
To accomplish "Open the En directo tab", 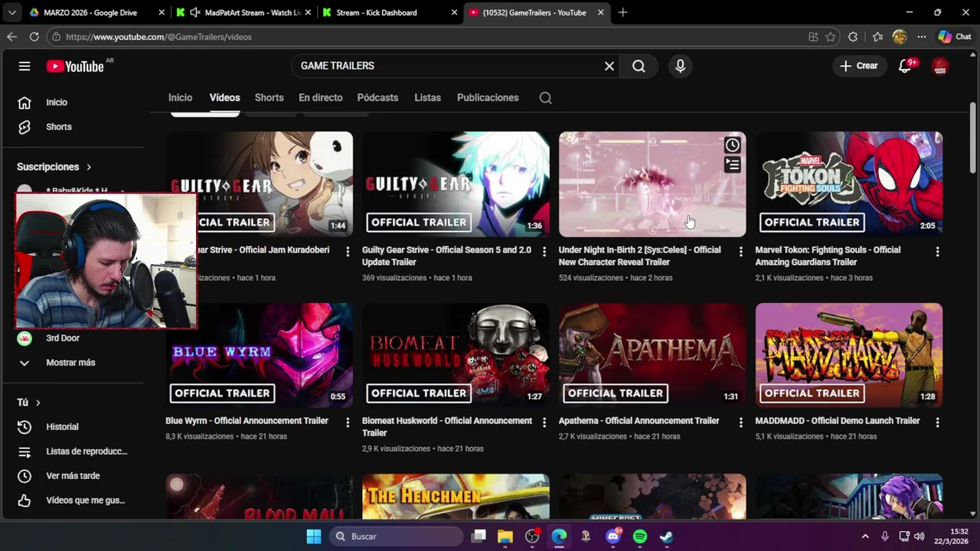I will click(x=320, y=98).
